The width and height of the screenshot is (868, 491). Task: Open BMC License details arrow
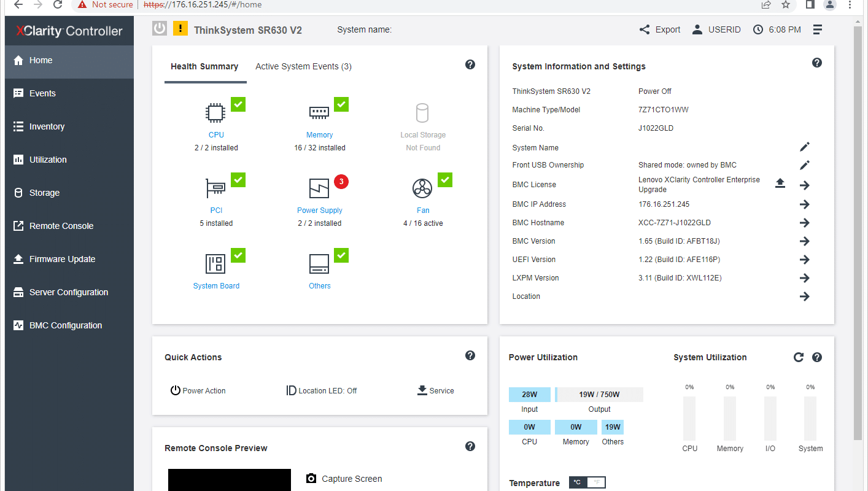coord(805,185)
